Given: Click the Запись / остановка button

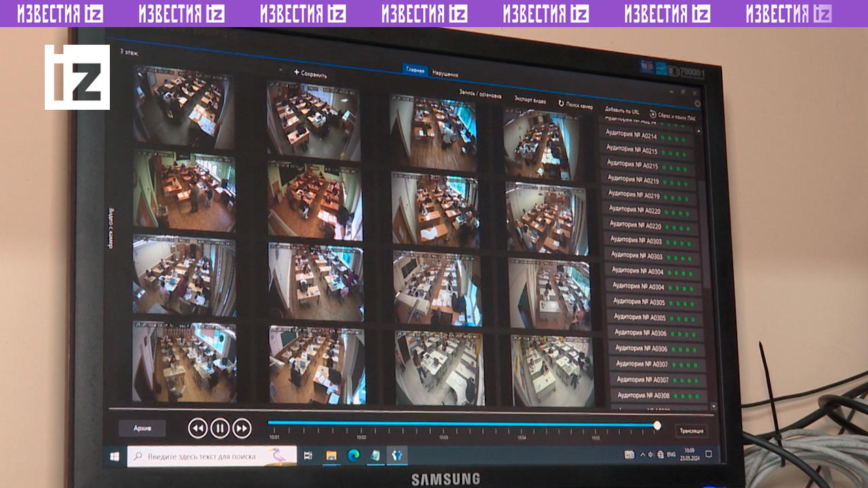Looking at the screenshot, I should point(480,95).
